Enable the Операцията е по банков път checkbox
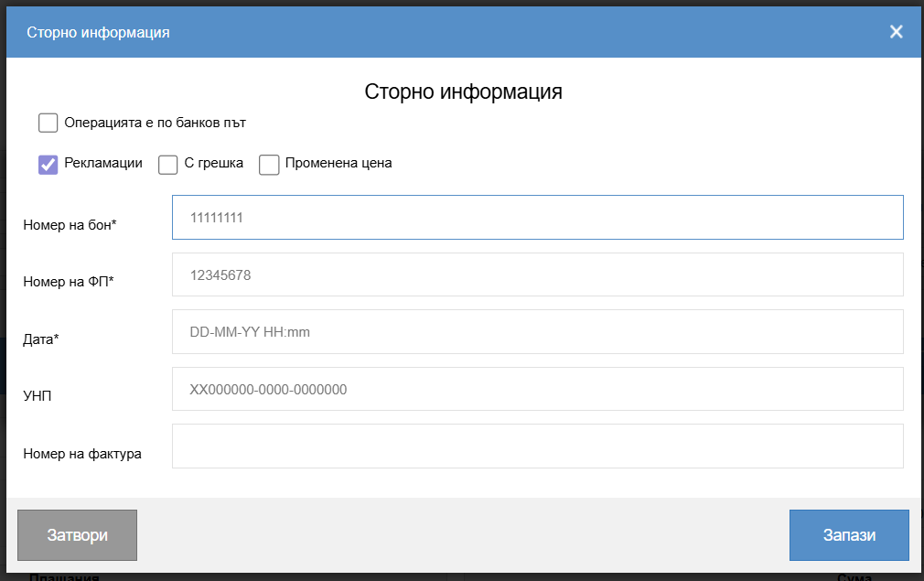 (48, 123)
